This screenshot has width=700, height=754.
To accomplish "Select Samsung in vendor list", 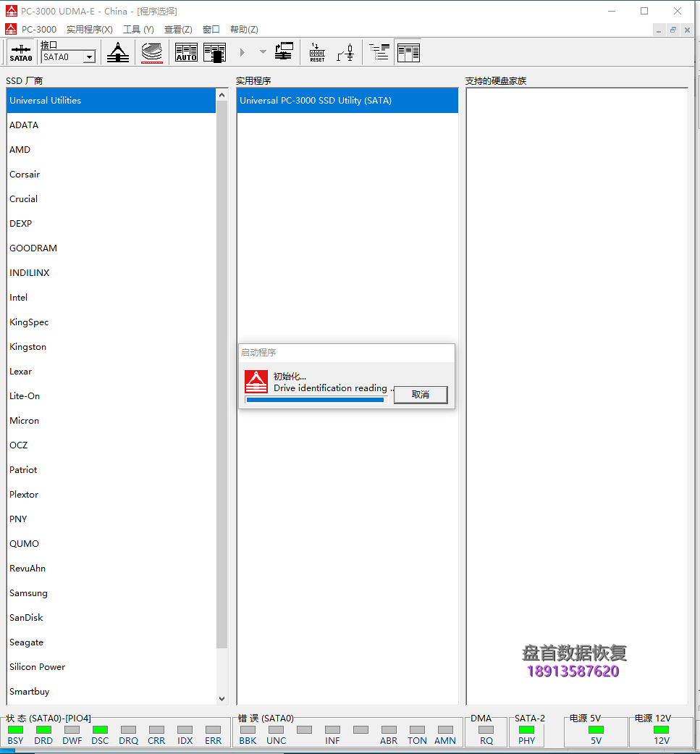I will click(x=111, y=593).
